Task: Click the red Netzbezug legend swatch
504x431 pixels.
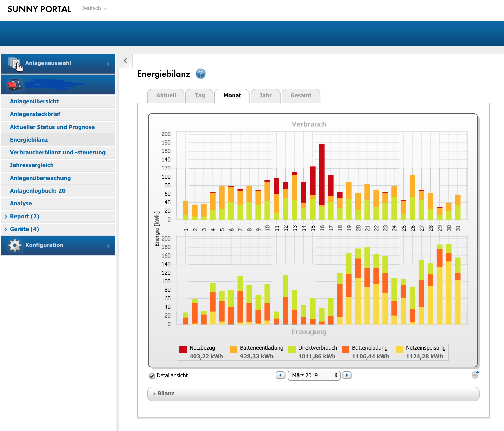Action: point(183,350)
